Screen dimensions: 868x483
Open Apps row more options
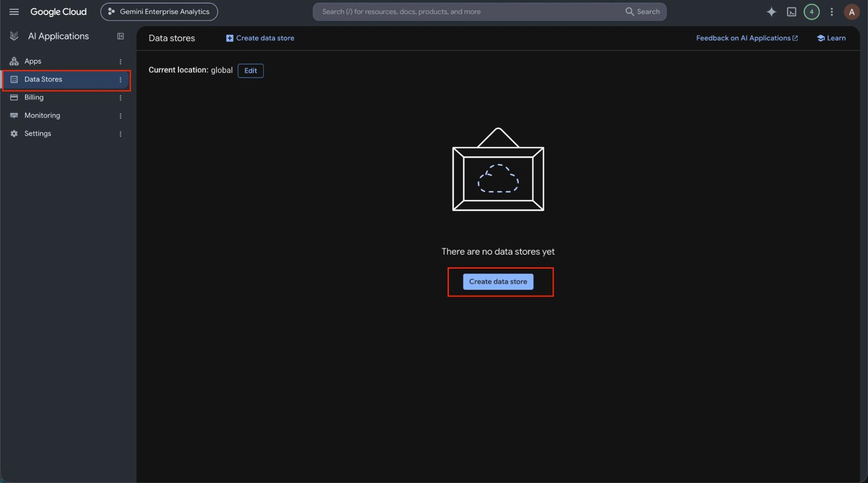click(120, 61)
